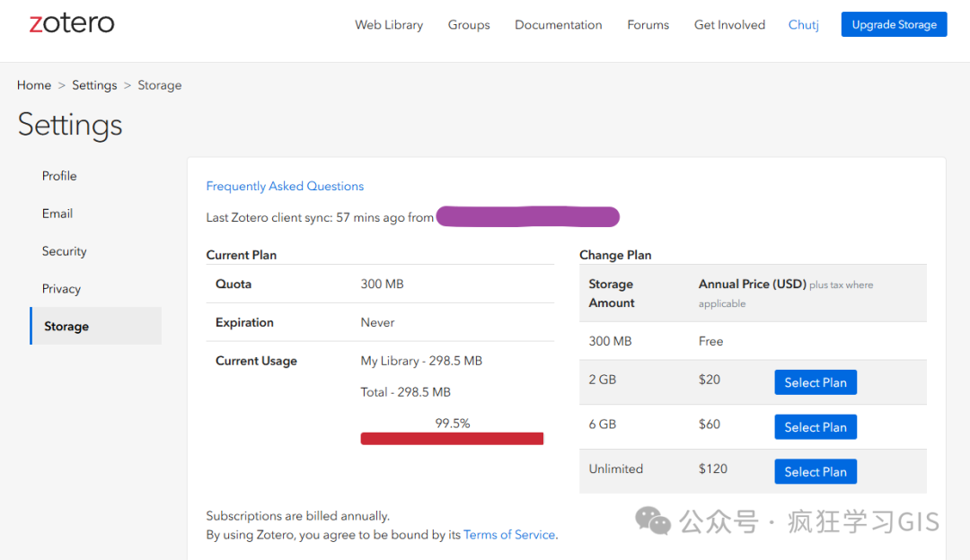
Task: Click the Never expiration value
Action: [377, 323]
